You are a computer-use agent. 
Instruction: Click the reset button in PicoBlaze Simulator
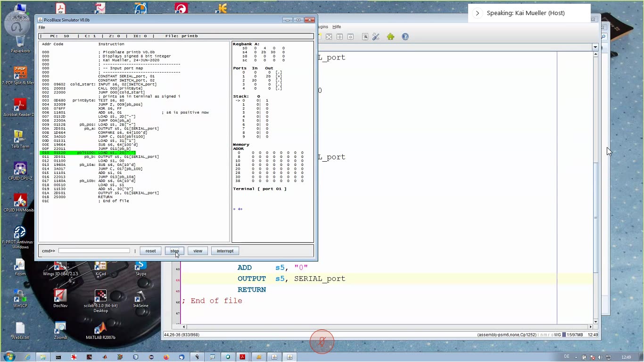pyautogui.click(x=150, y=251)
